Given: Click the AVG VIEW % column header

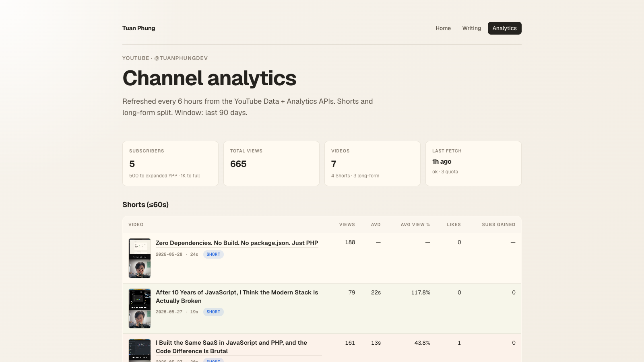Looking at the screenshot, I should pos(415,224).
